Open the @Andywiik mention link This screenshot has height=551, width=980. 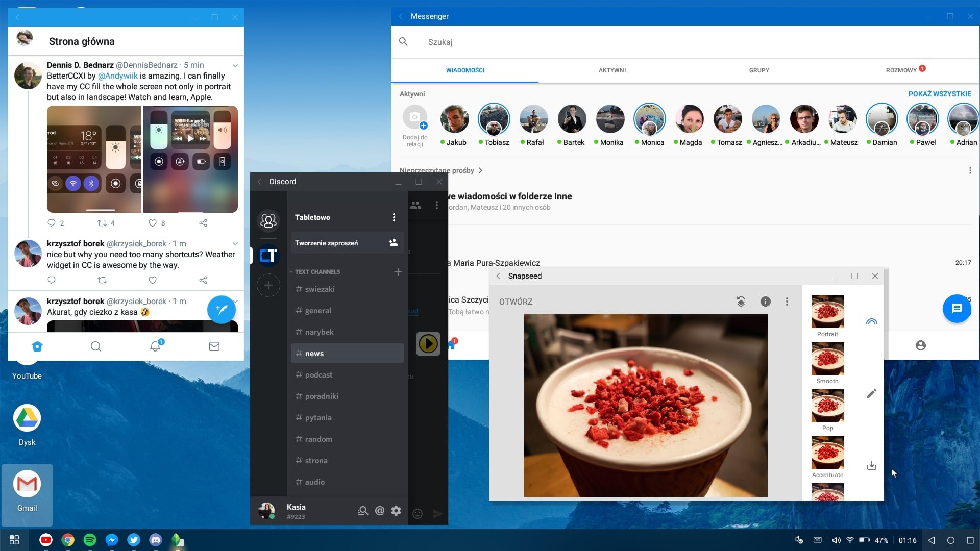(118, 76)
